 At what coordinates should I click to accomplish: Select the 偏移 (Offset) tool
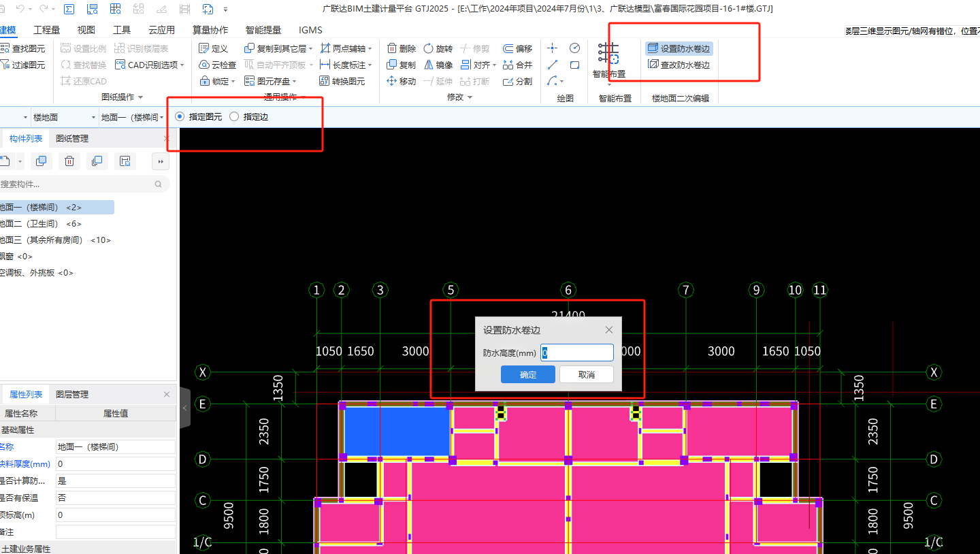pyautogui.click(x=517, y=48)
